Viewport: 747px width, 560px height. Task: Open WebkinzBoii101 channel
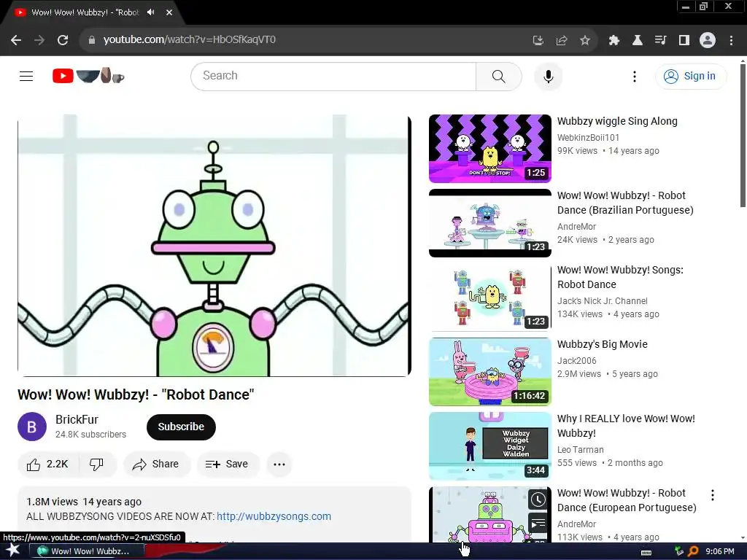pyautogui.click(x=589, y=138)
